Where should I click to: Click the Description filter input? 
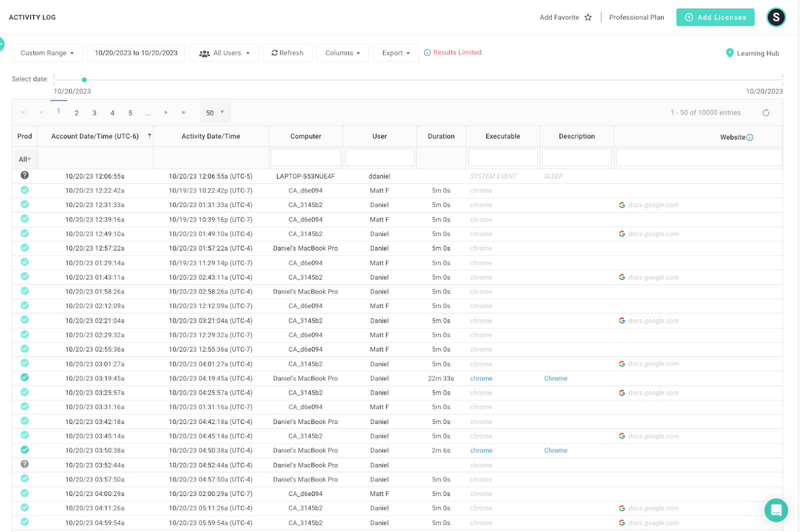point(576,157)
